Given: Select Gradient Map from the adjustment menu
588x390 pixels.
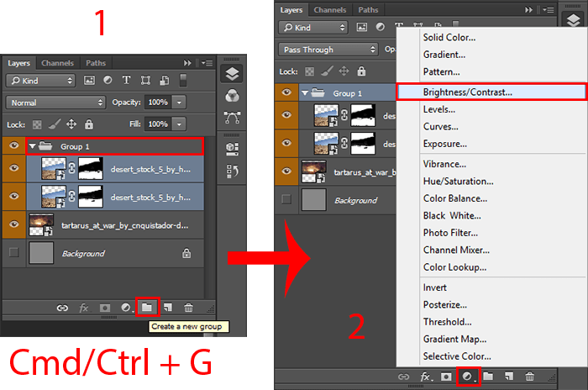Looking at the screenshot, I should pyautogui.click(x=454, y=339).
